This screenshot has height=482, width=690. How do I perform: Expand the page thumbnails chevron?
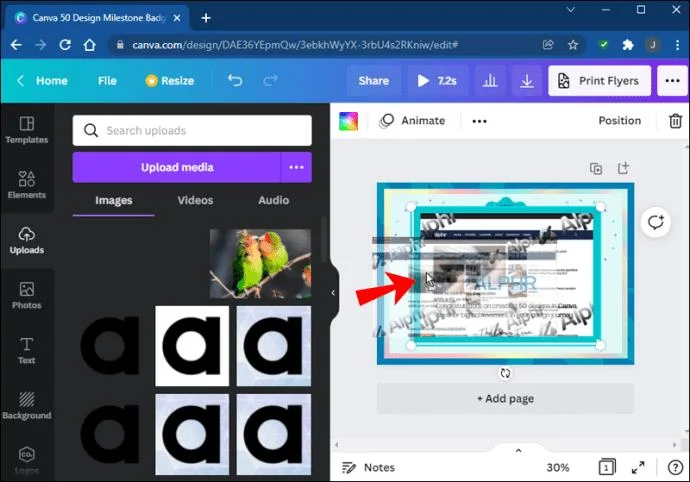518,450
